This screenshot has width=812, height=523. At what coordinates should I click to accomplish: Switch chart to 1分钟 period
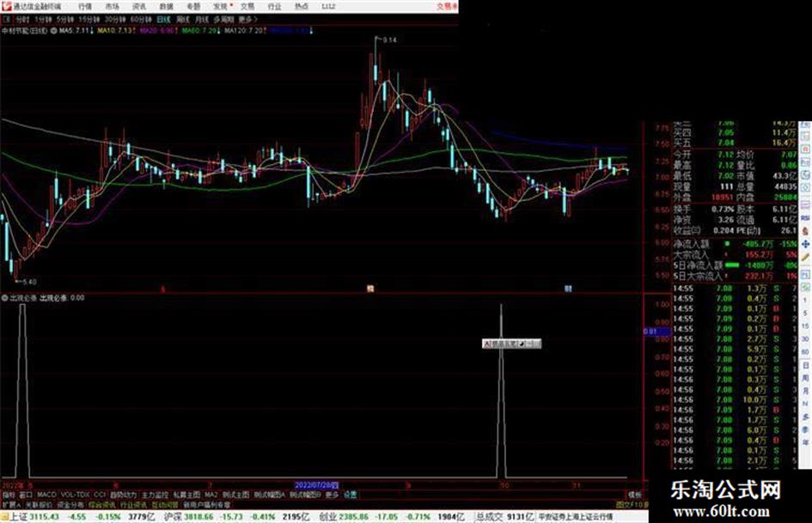click(43, 19)
